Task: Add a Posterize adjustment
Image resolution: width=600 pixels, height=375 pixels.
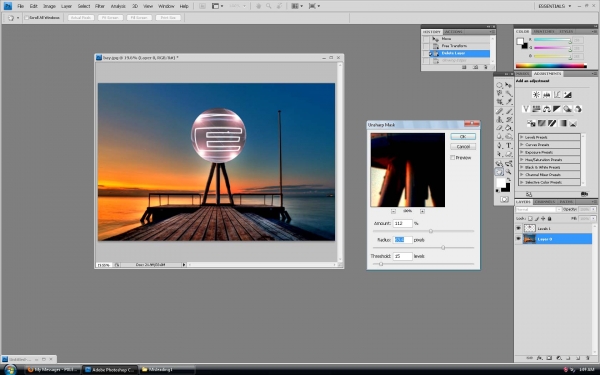Action: click(x=541, y=123)
